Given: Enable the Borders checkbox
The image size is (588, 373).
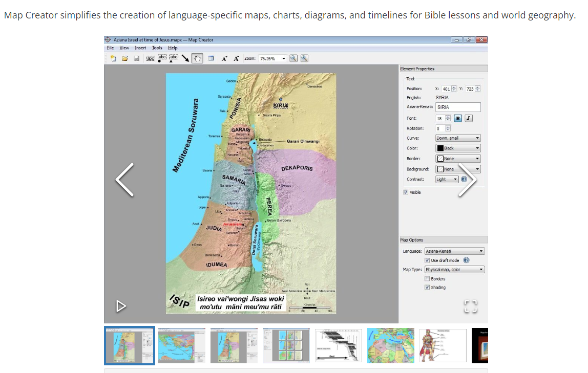Looking at the screenshot, I should 427,278.
